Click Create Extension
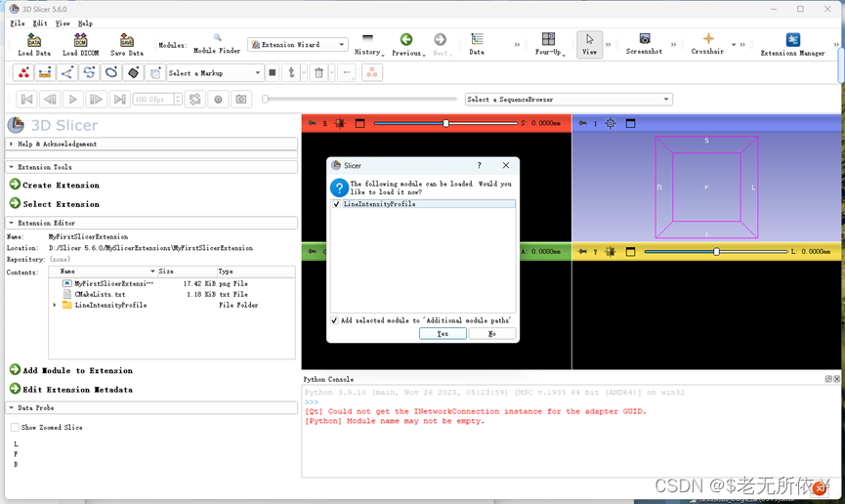 (x=55, y=185)
